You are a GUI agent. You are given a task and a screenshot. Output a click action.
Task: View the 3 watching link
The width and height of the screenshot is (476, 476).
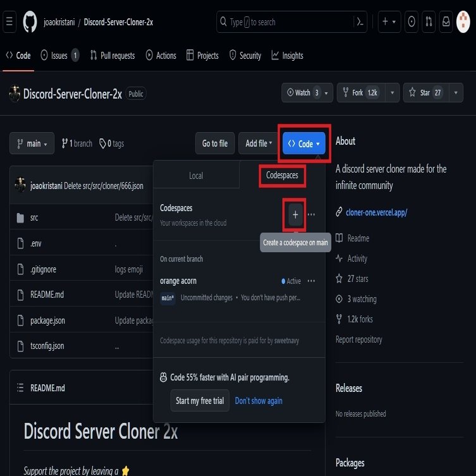coord(356,299)
